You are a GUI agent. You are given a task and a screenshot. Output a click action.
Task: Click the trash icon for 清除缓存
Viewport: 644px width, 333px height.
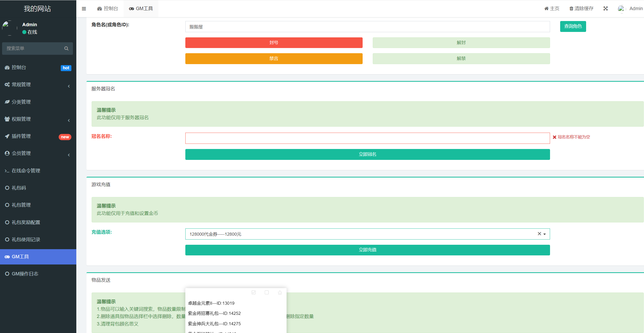coord(571,9)
